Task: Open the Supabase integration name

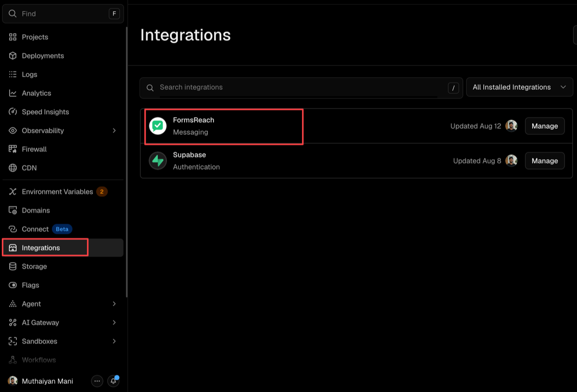Action: point(189,155)
